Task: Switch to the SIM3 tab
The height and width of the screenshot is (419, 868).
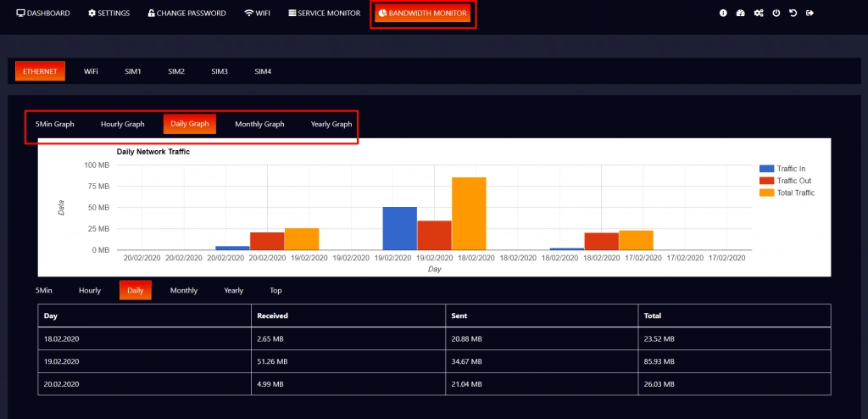Action: [x=220, y=71]
